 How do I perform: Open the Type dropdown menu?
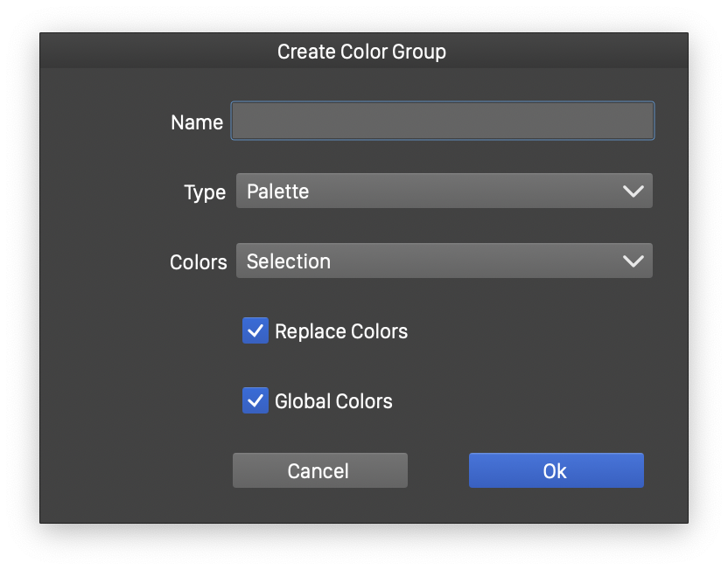pos(444,191)
